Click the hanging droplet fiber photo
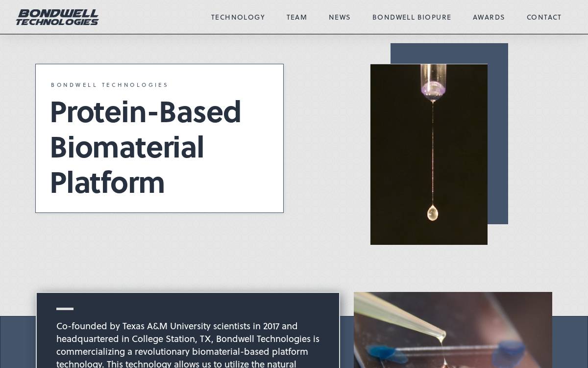The image size is (588, 368). point(429,155)
